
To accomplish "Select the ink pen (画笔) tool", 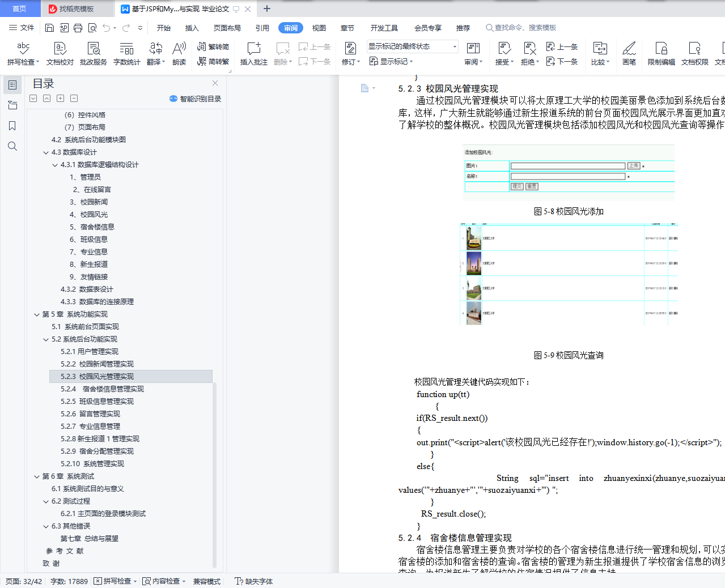I will point(629,54).
